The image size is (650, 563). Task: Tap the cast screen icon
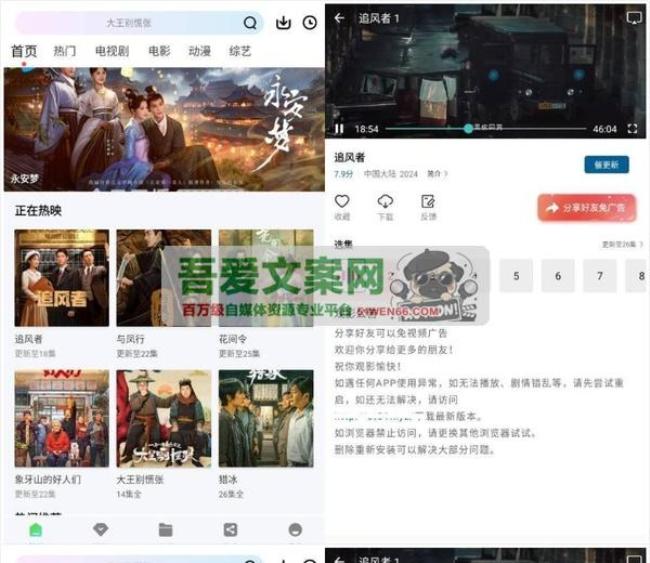click(x=634, y=18)
